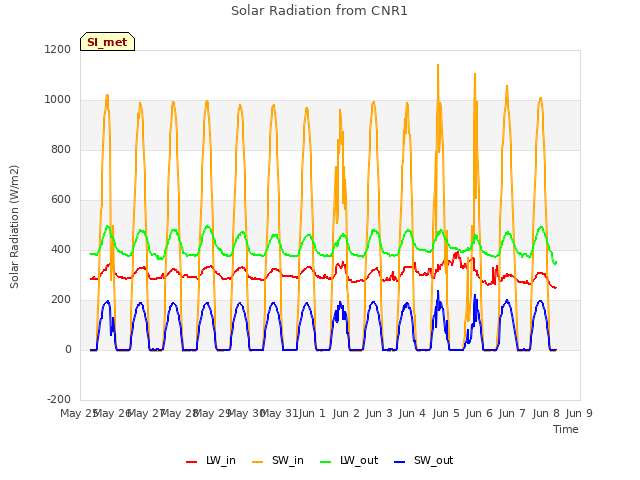The height and width of the screenshot is (480, 640).
Task: Click the 400 y-axis tick label
Action: pos(61,249)
